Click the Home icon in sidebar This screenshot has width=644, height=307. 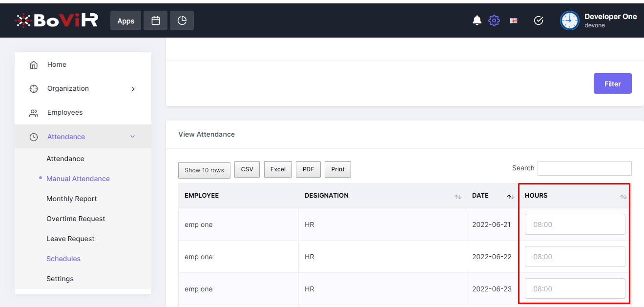[x=34, y=65]
